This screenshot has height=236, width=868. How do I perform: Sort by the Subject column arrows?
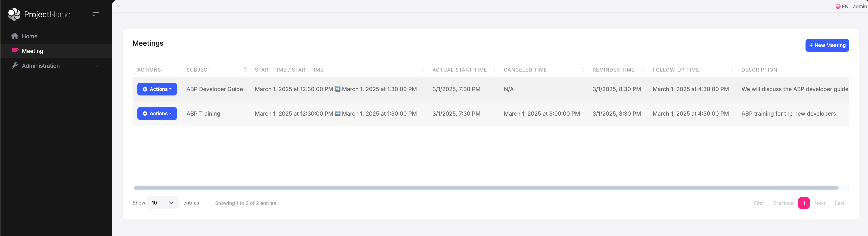click(245, 70)
